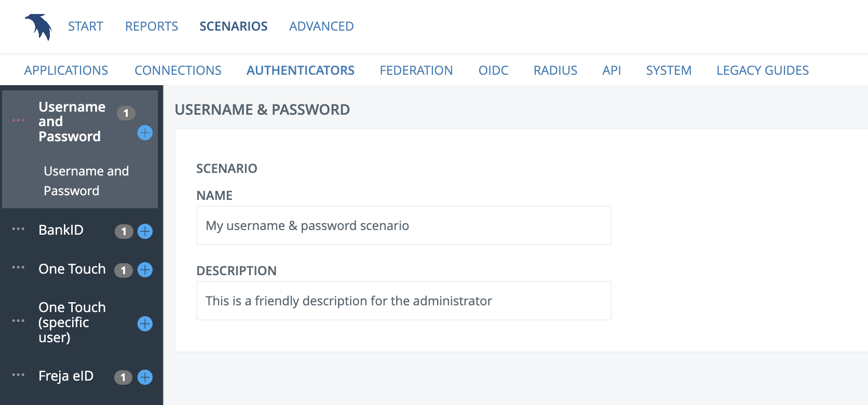Image resolution: width=868 pixels, height=405 pixels.
Task: Expand the One Touch scenario group
Action: coord(72,269)
